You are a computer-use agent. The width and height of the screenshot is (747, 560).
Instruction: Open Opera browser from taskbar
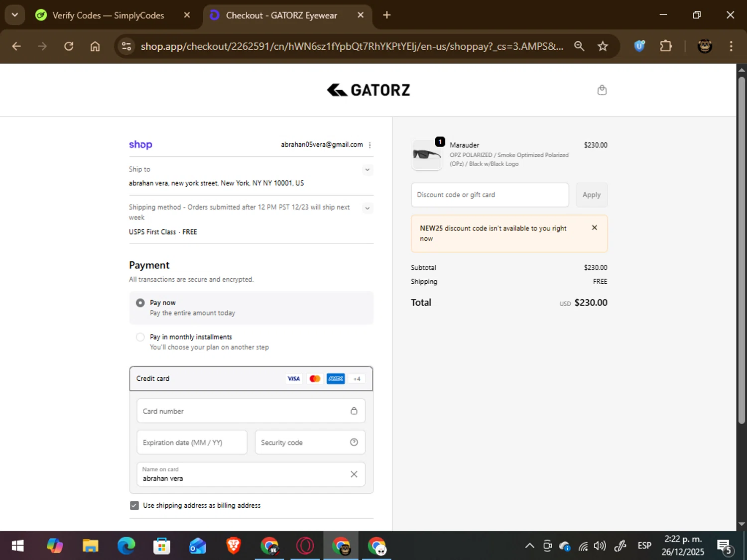pos(305,546)
